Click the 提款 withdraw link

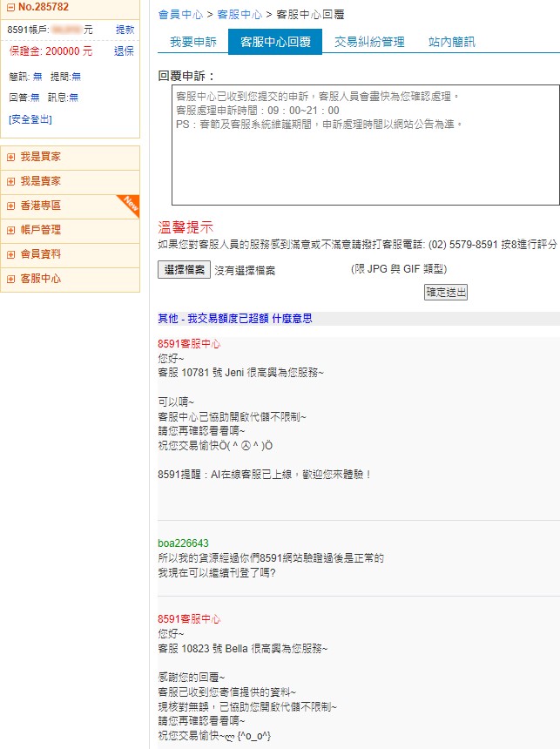(x=125, y=30)
